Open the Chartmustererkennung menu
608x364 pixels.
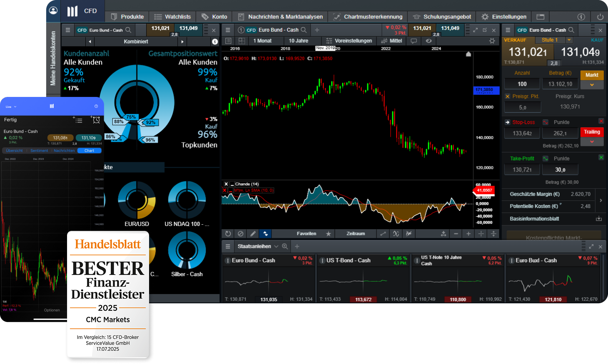pyautogui.click(x=368, y=17)
